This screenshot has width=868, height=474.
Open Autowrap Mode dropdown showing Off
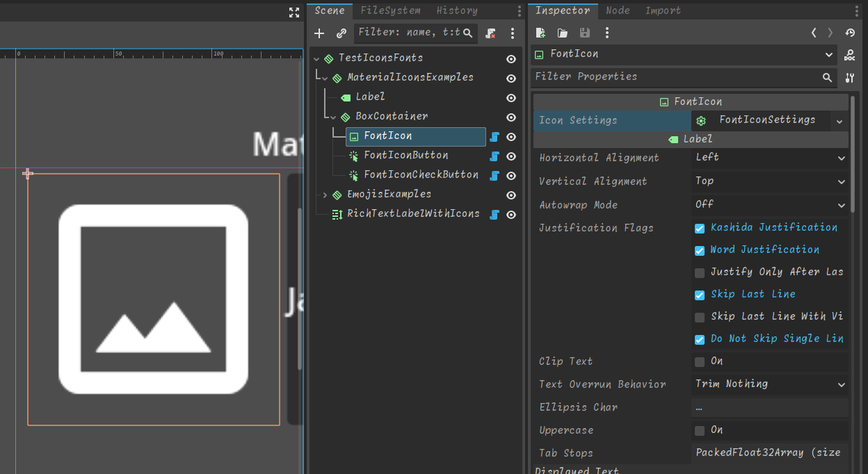click(770, 206)
